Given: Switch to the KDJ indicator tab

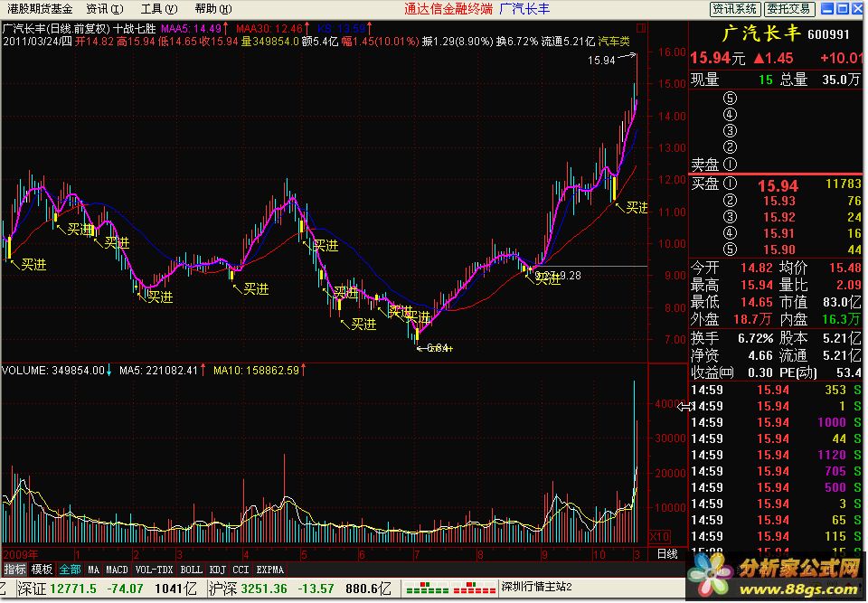Looking at the screenshot, I should tap(218, 570).
